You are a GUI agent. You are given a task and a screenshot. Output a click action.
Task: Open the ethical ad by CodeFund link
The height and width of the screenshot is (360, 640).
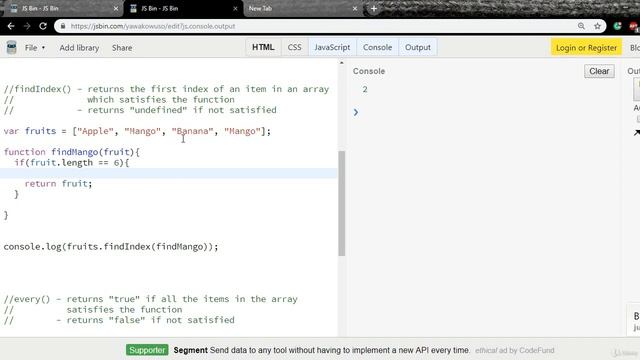[515, 350]
